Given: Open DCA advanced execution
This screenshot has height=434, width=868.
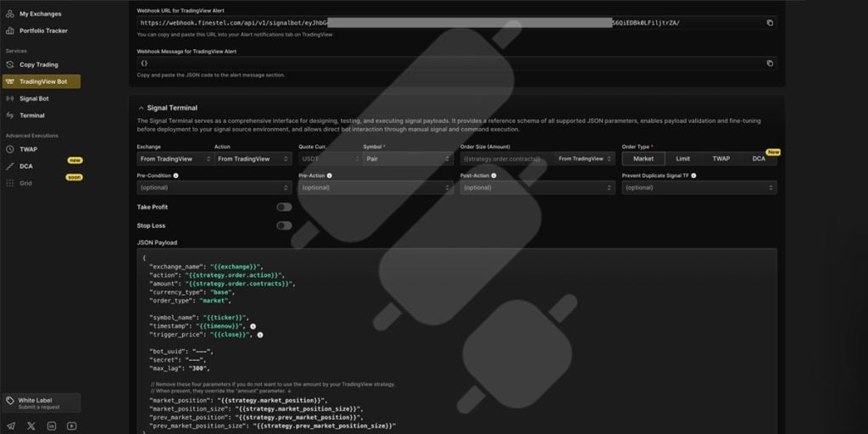Looking at the screenshot, I should click(26, 166).
